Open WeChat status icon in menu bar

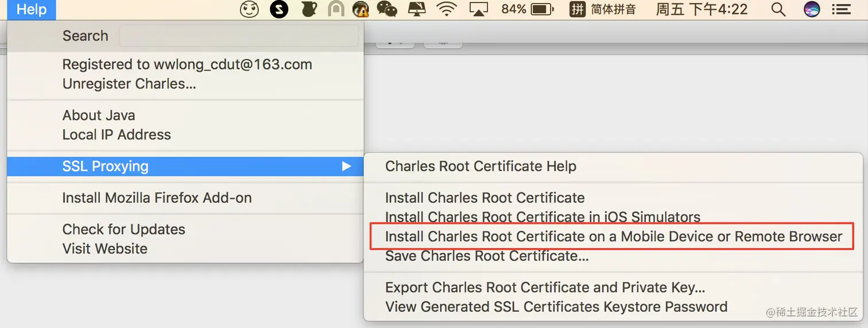[387, 9]
